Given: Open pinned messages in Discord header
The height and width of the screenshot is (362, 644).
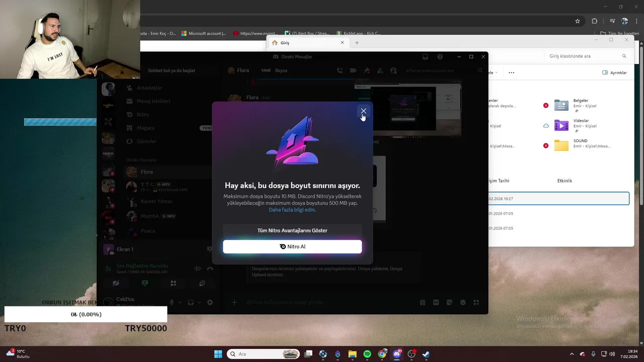Looking at the screenshot, I should 367,70.
